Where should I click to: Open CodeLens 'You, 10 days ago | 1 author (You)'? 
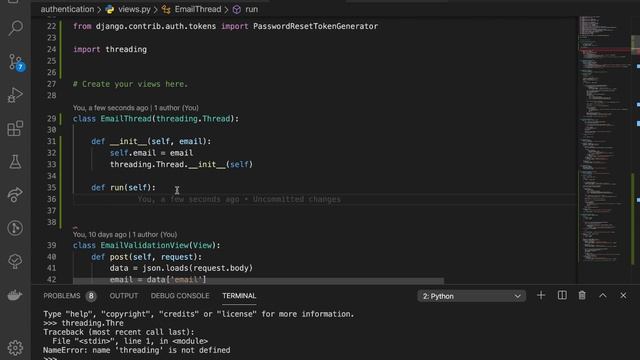pyautogui.click(x=125, y=234)
